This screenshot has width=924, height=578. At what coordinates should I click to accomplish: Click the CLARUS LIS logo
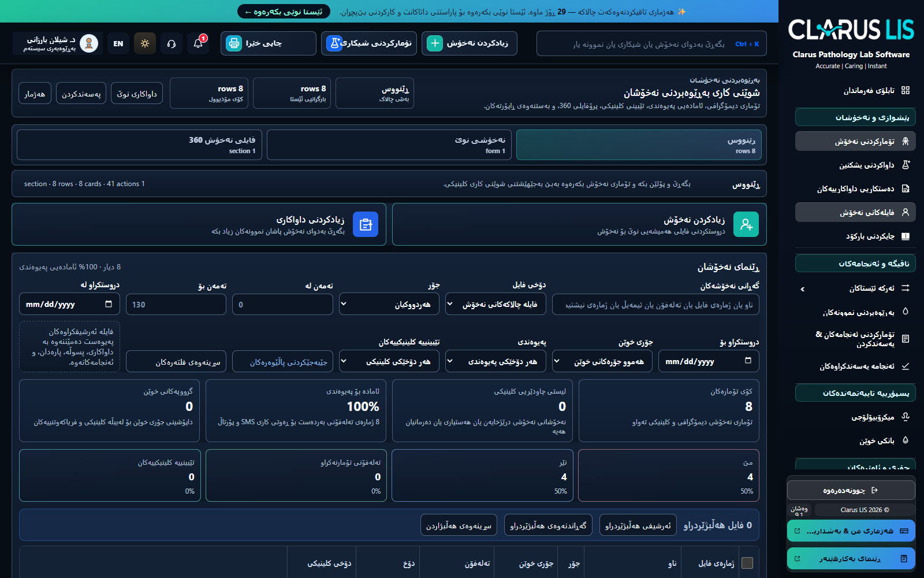pyautogui.click(x=851, y=30)
